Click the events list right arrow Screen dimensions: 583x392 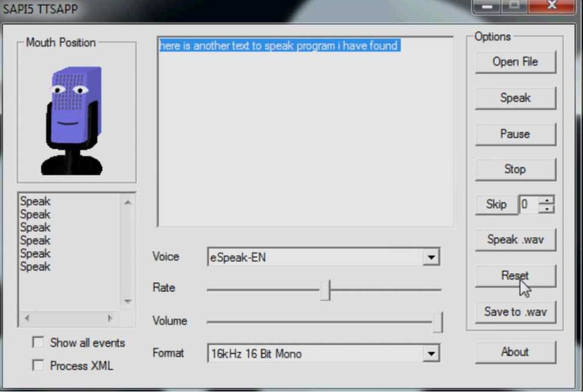[110, 318]
